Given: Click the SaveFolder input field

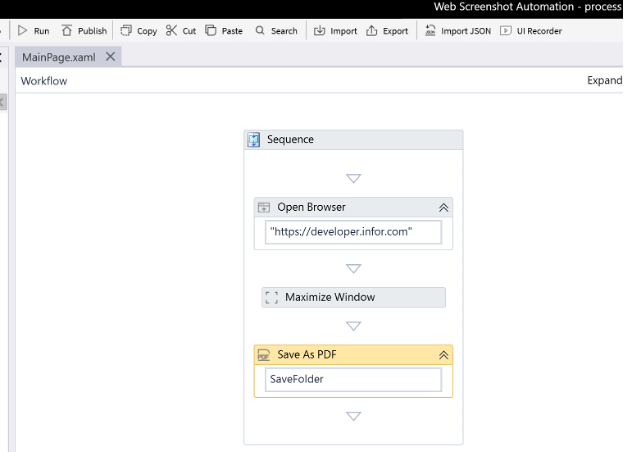Looking at the screenshot, I should click(x=353, y=380).
